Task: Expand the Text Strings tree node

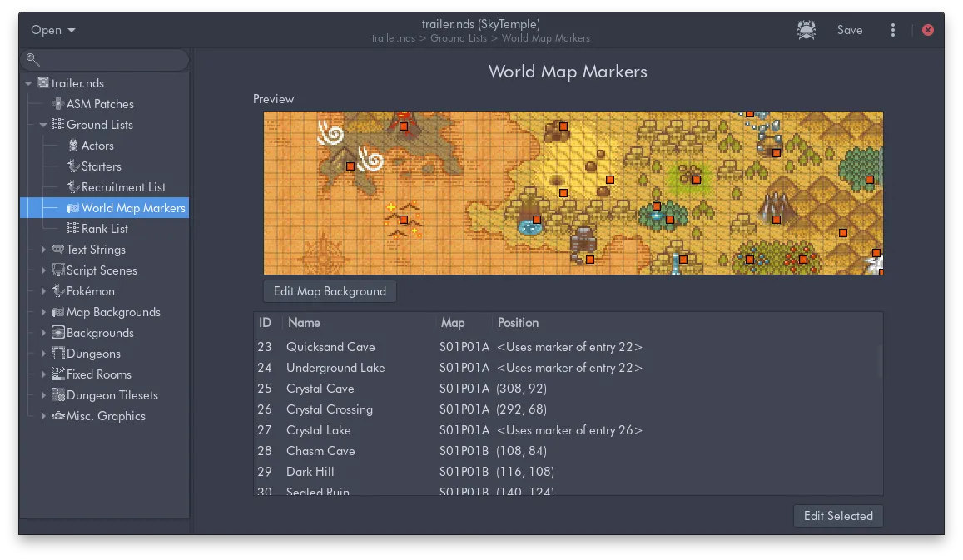Action: pos(43,250)
